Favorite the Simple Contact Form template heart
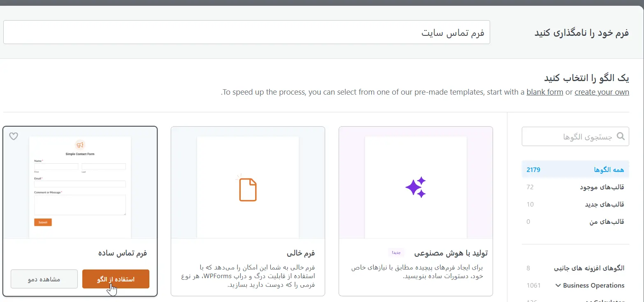 pos(14,136)
